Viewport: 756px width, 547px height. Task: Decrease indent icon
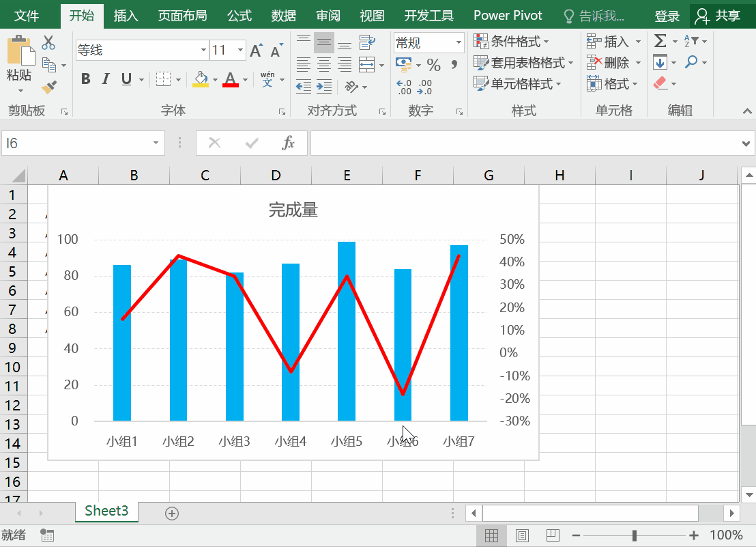tap(303, 86)
